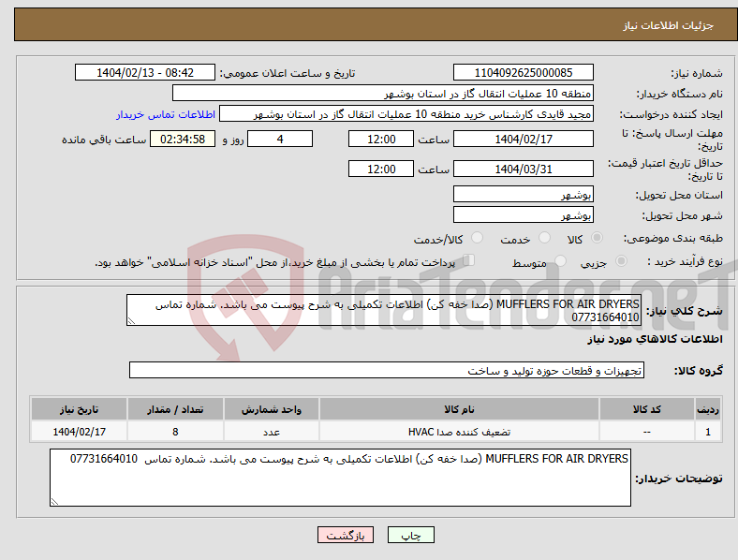Click the code cell showing --
Image resolution: width=738 pixels, height=560 pixels.
[x=647, y=432]
